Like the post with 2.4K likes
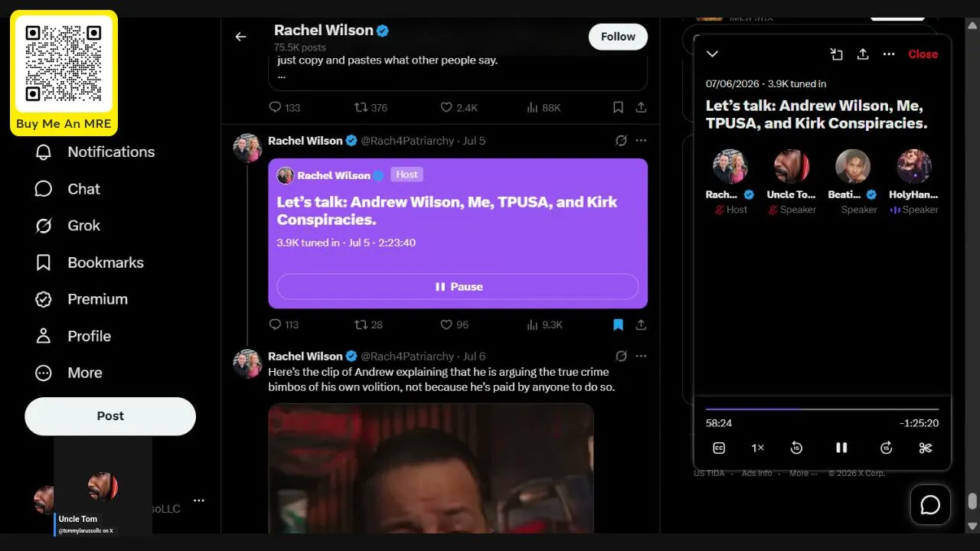The image size is (980, 551). point(459,108)
